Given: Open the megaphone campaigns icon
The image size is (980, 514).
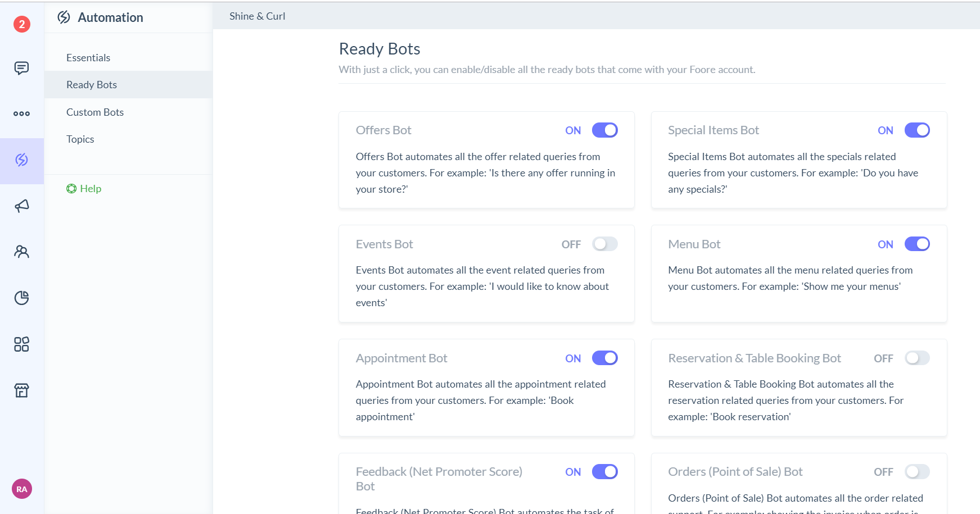Looking at the screenshot, I should 21,206.
